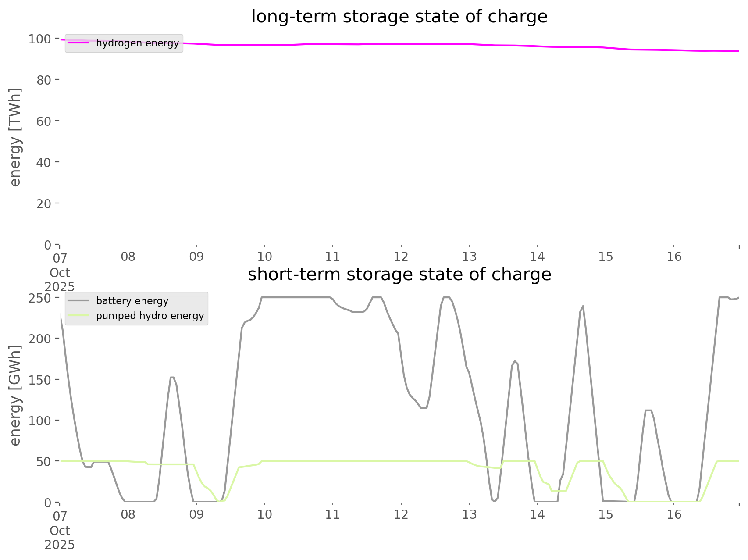Click the "energy [TWh]" y-axis label

[x=15, y=137]
